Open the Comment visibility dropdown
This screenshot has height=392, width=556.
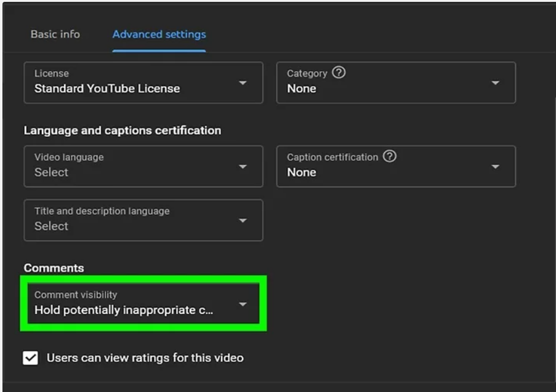143,303
